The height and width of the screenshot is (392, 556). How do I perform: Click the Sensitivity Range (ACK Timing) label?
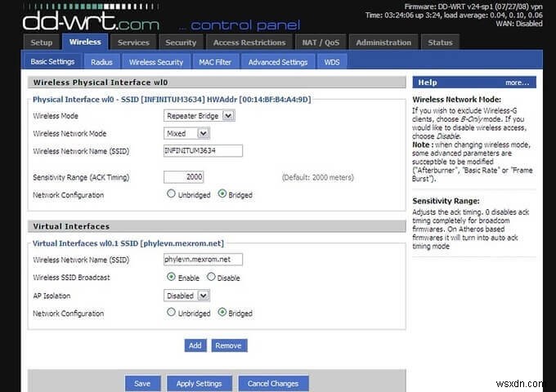pyautogui.click(x=81, y=177)
